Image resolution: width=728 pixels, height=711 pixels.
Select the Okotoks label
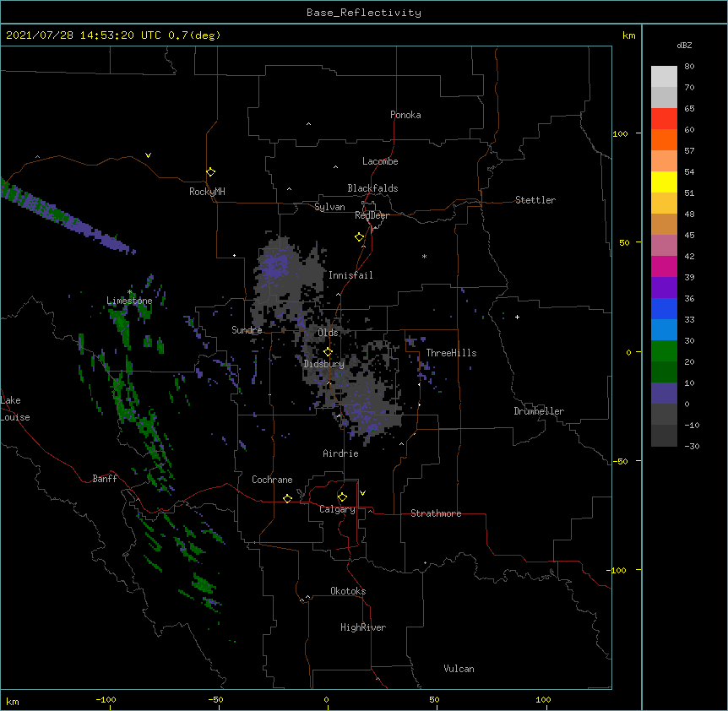pyautogui.click(x=348, y=591)
